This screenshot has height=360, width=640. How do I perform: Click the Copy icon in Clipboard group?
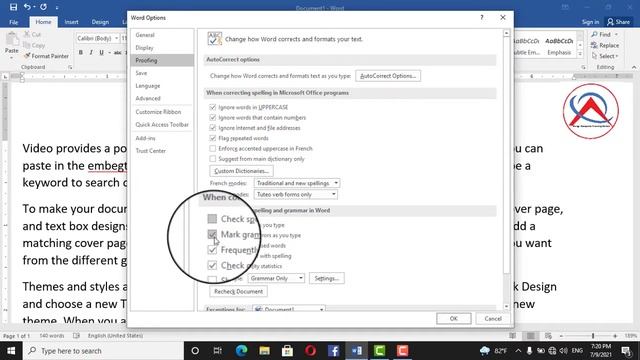[x=27, y=45]
